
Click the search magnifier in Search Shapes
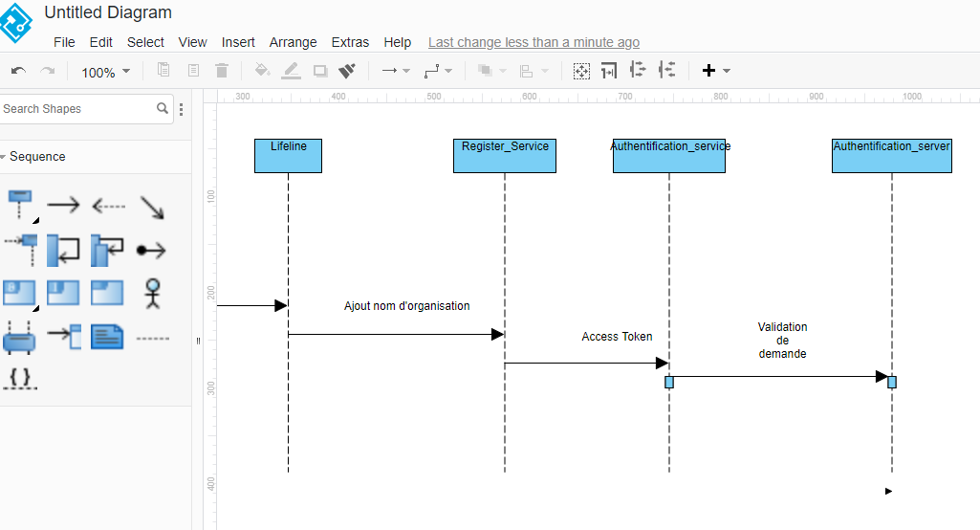(x=163, y=109)
